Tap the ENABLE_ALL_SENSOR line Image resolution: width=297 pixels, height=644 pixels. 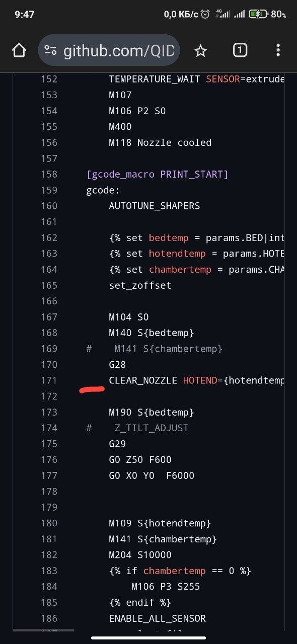tap(157, 618)
